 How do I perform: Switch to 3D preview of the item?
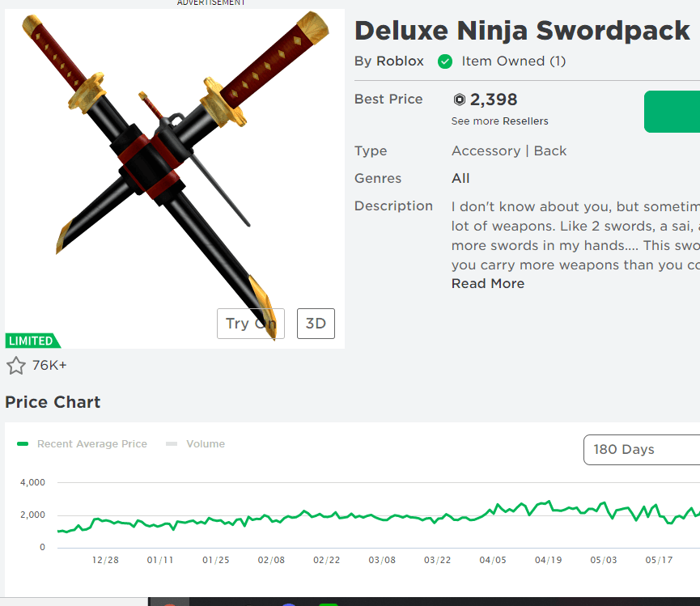tap(316, 324)
